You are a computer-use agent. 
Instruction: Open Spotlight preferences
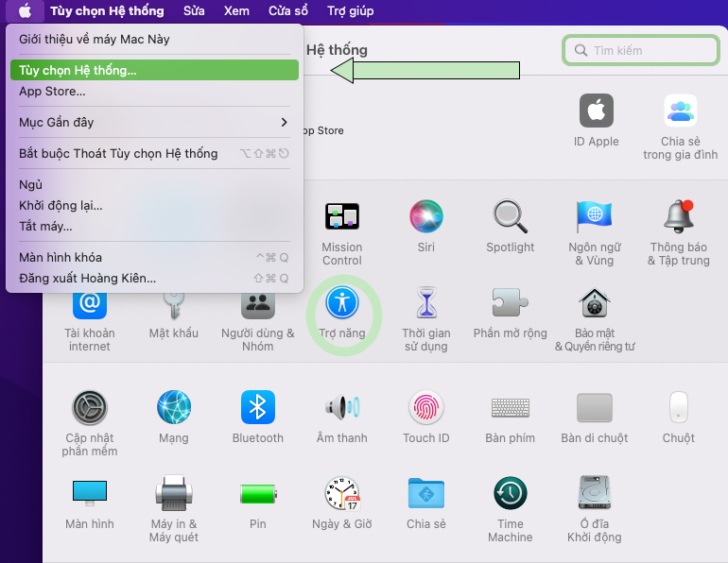(510, 227)
